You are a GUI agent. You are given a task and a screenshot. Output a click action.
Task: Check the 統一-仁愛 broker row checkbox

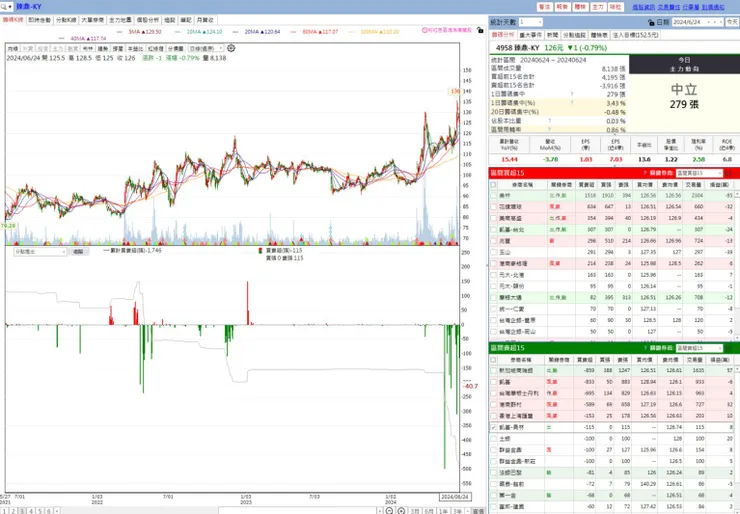click(x=494, y=309)
